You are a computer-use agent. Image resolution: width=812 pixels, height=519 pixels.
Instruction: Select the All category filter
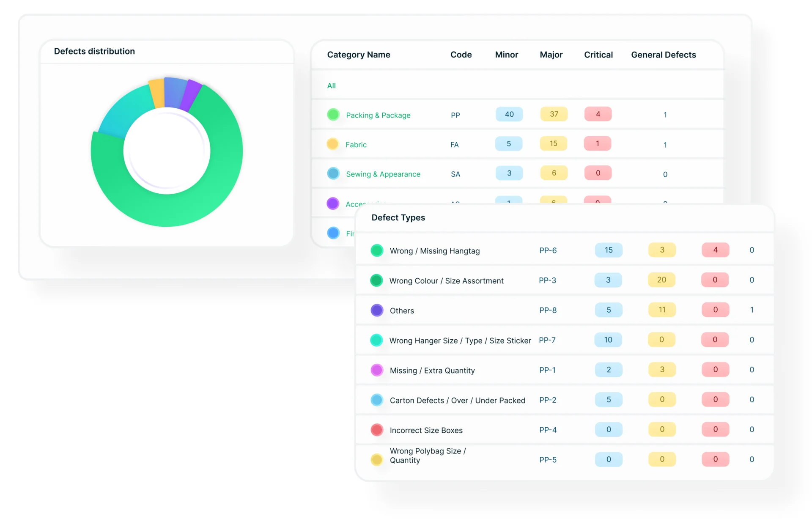(332, 86)
